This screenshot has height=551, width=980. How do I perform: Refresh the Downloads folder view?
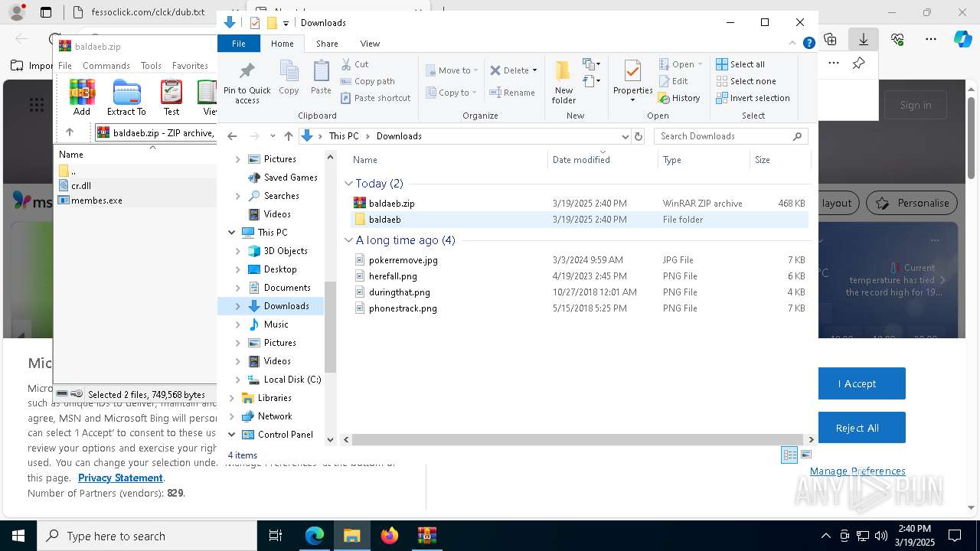pos(638,136)
